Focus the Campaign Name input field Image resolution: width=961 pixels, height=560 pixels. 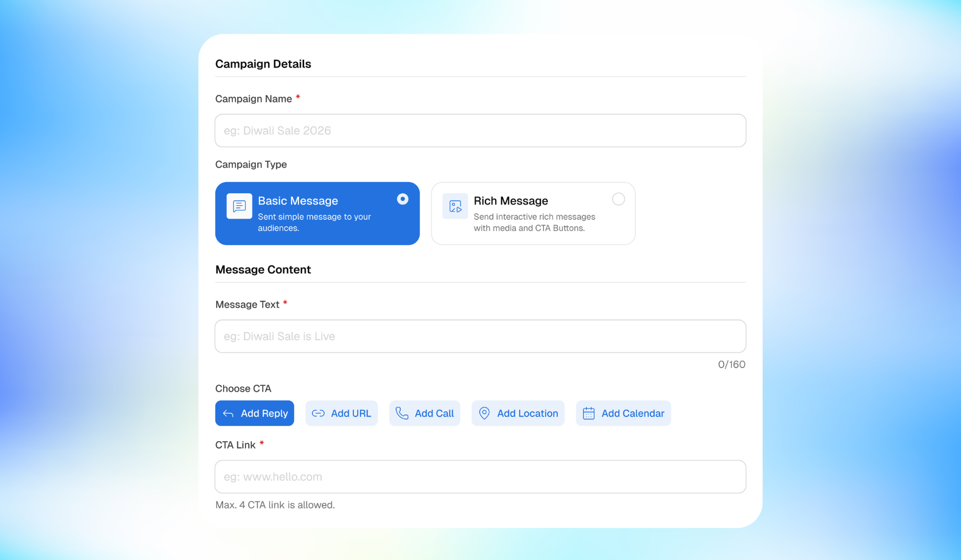coord(480,130)
